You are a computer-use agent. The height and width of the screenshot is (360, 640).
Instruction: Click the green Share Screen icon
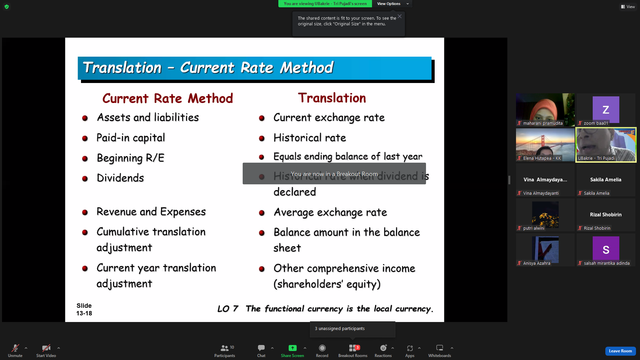tap(293, 348)
